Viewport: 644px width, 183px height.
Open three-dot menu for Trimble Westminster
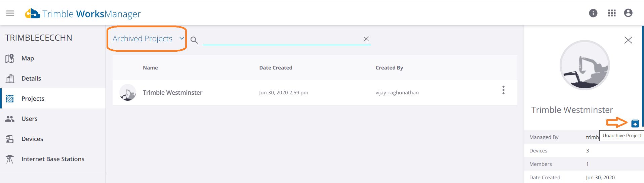point(503,90)
